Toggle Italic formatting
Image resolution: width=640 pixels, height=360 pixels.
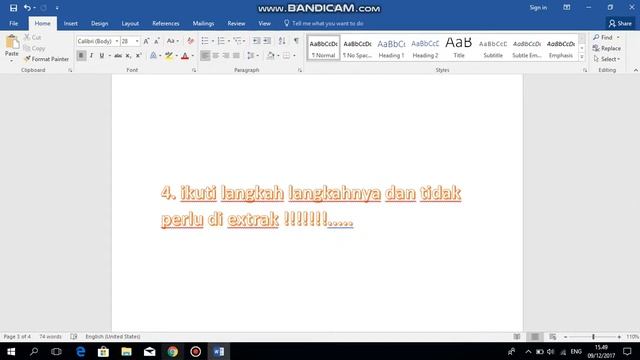pyautogui.click(x=91, y=56)
